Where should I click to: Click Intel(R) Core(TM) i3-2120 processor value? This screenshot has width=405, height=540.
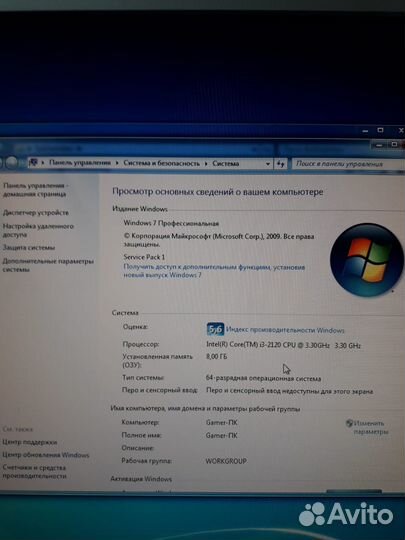pyautogui.click(x=283, y=345)
